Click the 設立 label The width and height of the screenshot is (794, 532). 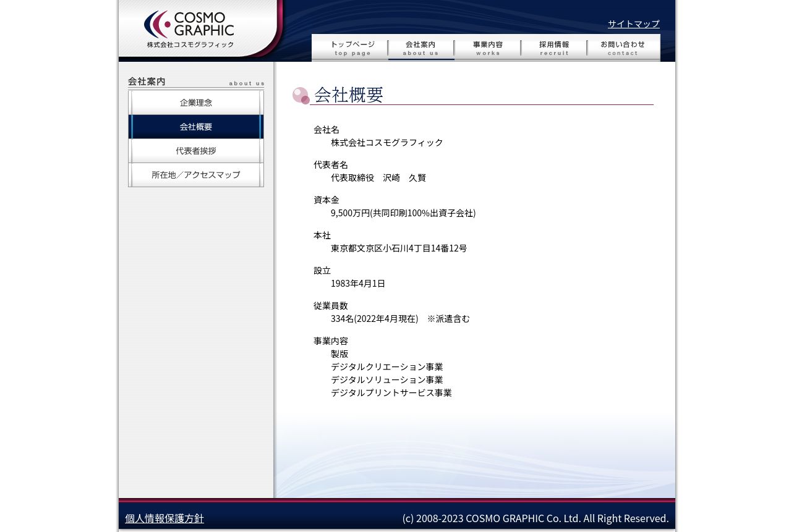pos(322,271)
